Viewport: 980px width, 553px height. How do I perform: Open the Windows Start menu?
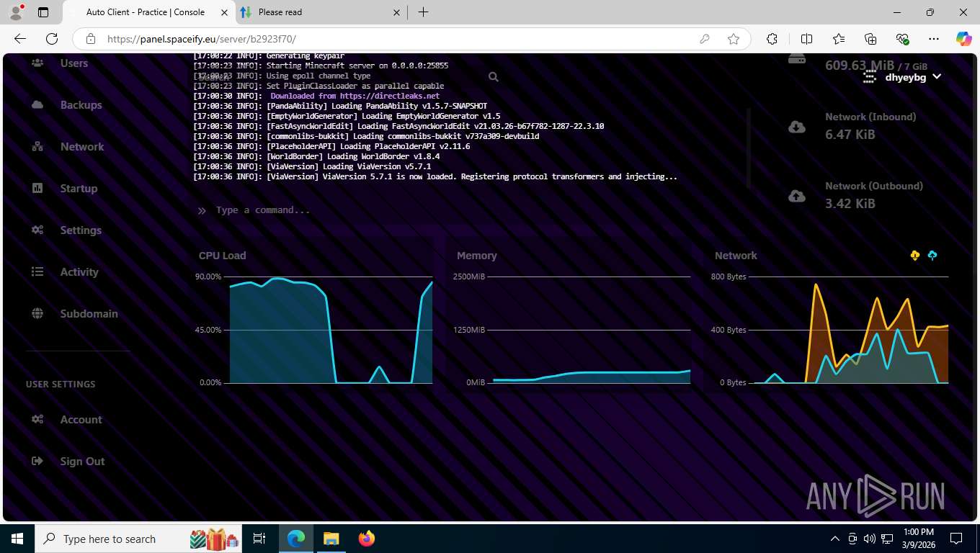(x=17, y=539)
